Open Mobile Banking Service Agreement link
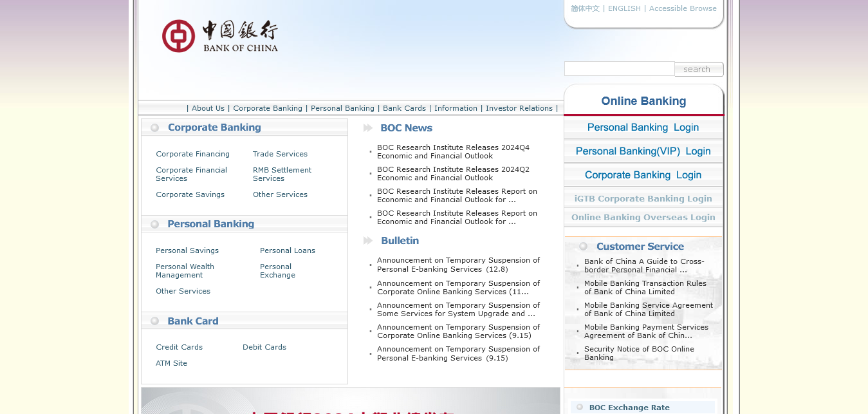The height and width of the screenshot is (414, 868). (649, 310)
